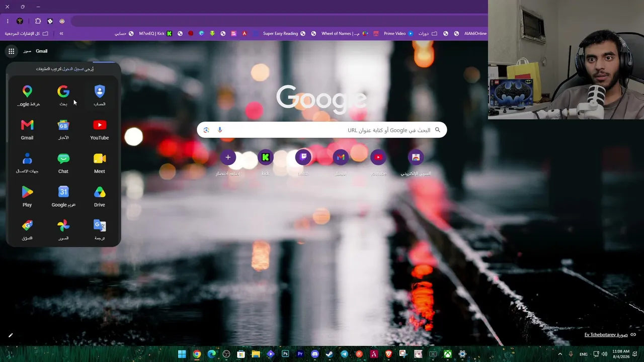Open the Settings gear in the taskbar
This screenshot has height=362, width=644.
462,354
